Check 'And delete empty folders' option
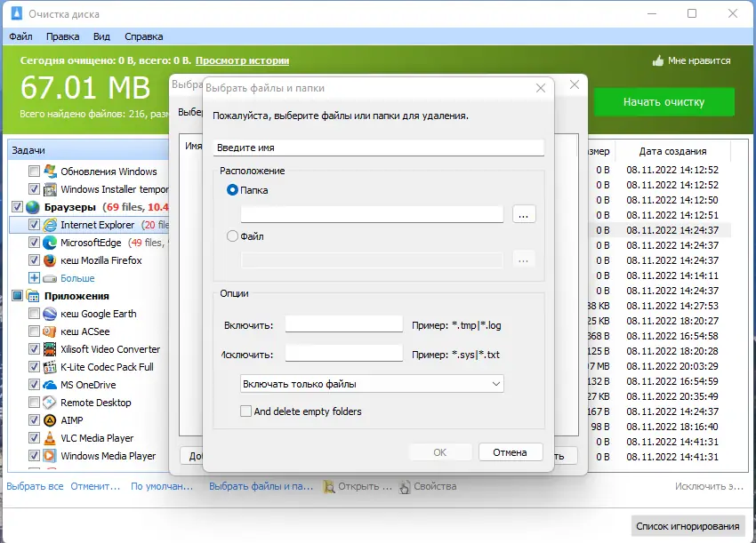 tap(245, 411)
